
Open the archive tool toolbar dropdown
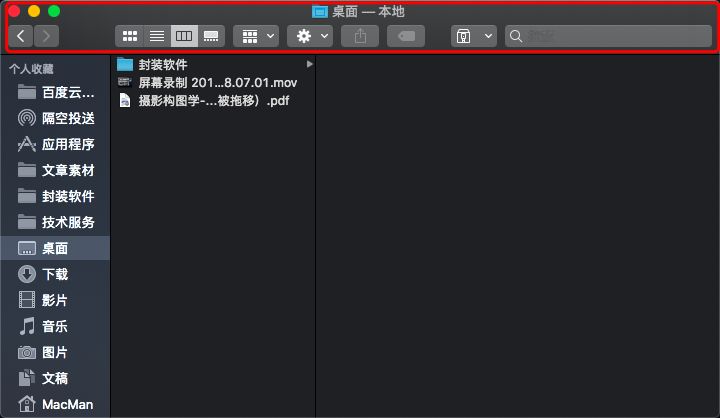coord(474,36)
